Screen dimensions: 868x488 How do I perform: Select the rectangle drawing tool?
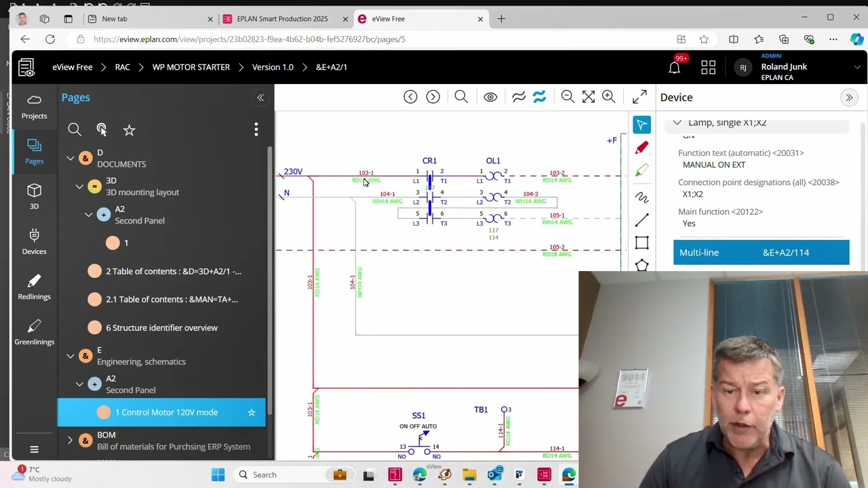(x=642, y=243)
